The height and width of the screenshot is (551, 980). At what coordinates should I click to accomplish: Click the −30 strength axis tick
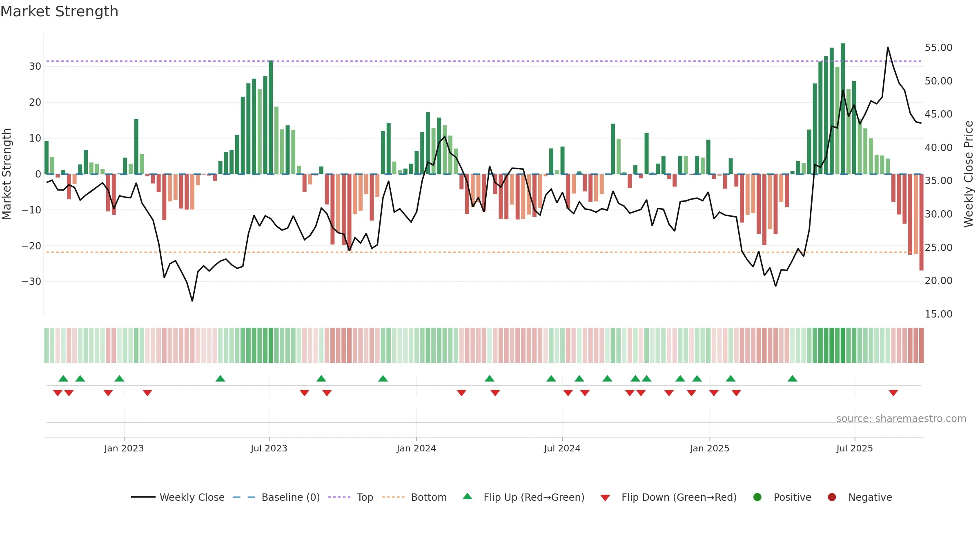[x=31, y=282]
